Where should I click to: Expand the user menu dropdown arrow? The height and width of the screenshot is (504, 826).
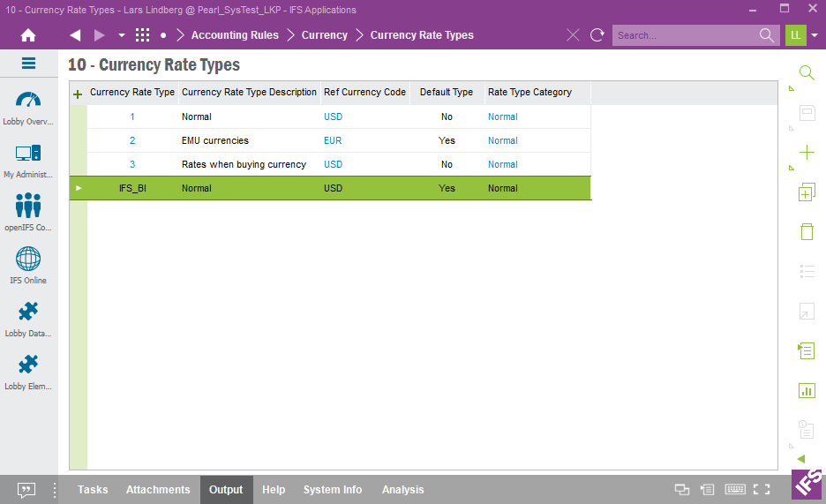click(x=815, y=35)
